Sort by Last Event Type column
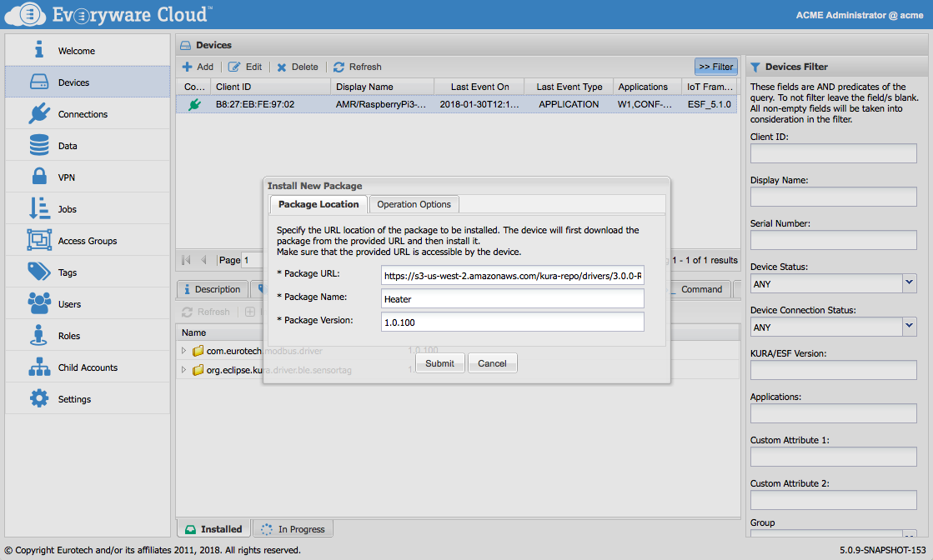This screenshot has height=560, width=933. [x=569, y=87]
